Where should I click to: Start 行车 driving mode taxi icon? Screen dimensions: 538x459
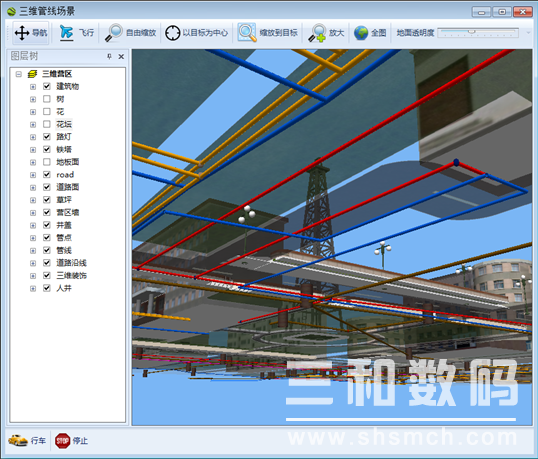click(18, 440)
